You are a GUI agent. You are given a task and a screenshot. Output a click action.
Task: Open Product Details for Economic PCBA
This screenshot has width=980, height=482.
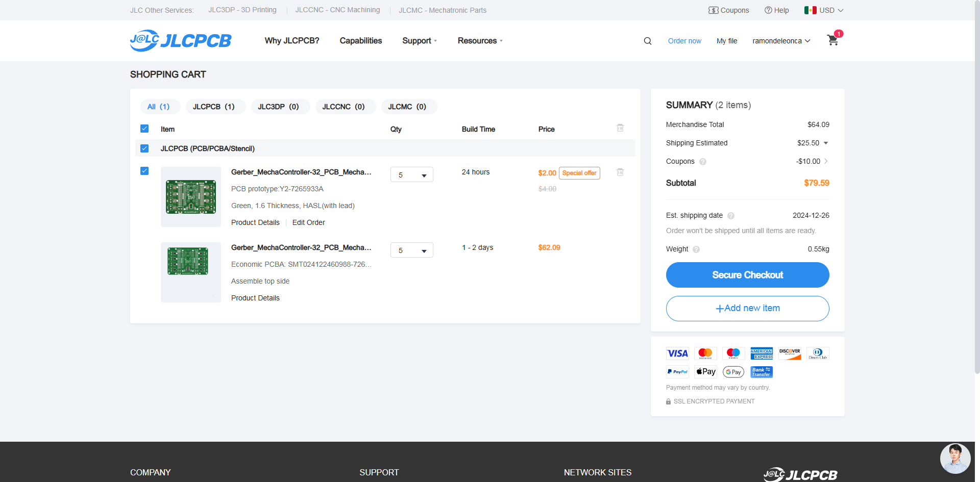point(255,298)
